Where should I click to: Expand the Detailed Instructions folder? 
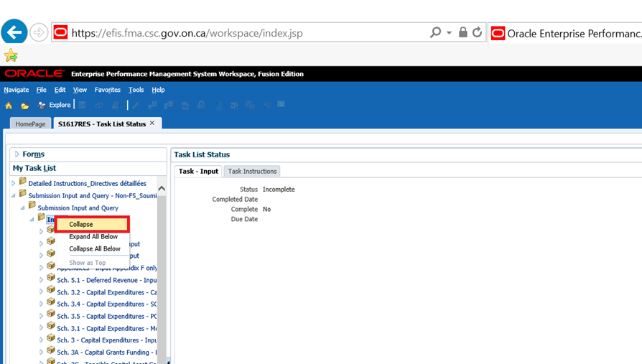click(x=13, y=184)
